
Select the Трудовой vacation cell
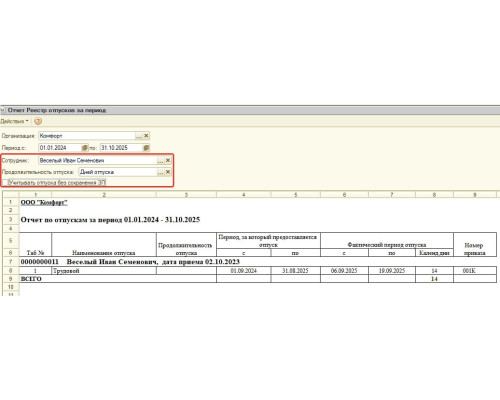pos(104,271)
